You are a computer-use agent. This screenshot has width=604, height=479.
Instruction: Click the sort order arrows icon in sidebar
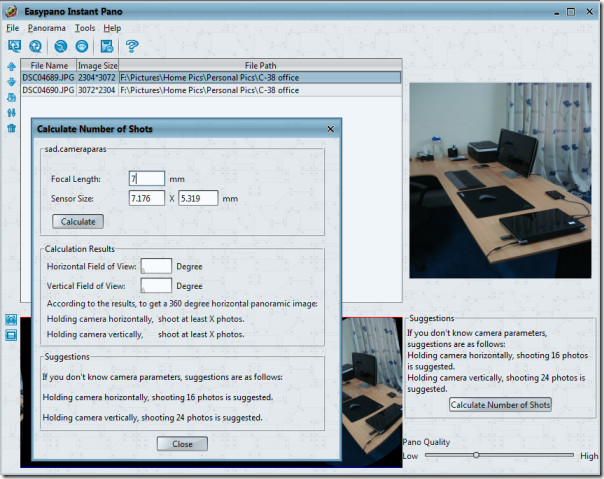pyautogui.click(x=12, y=113)
